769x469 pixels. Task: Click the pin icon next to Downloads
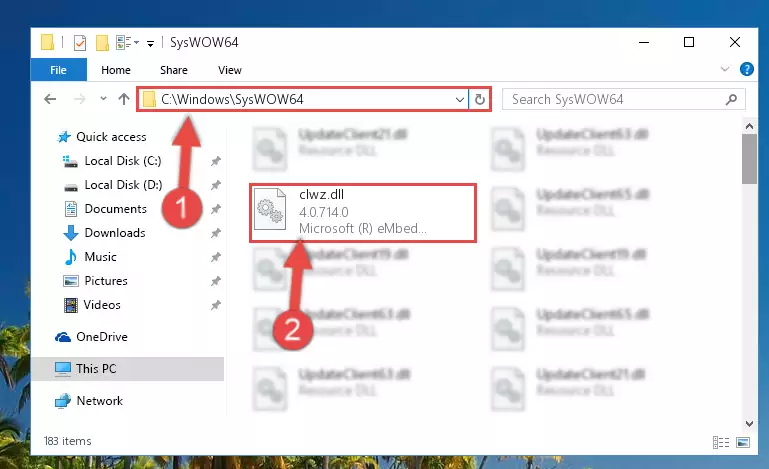click(x=215, y=233)
